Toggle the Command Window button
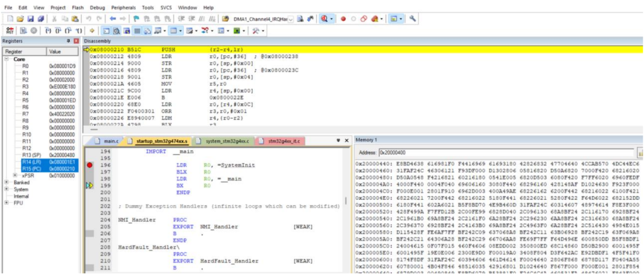This screenshot has height=278, width=644. (105, 31)
